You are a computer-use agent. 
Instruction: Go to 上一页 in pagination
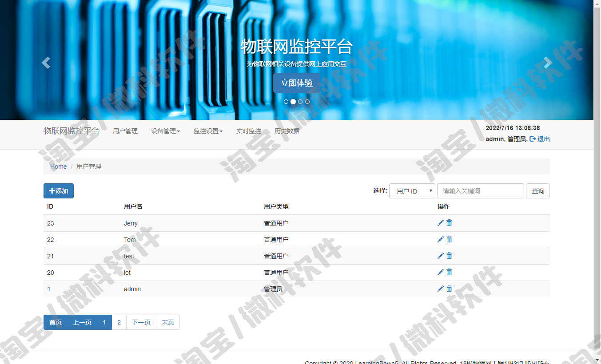coord(82,322)
